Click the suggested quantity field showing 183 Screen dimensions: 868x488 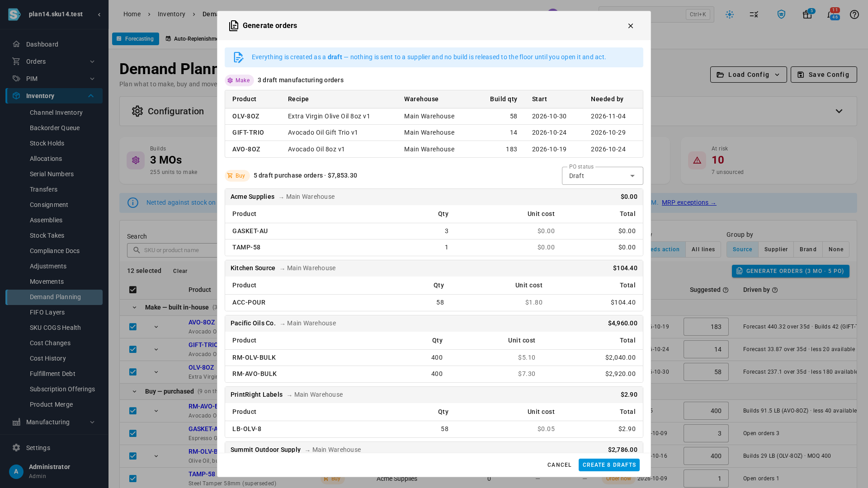[x=706, y=327]
